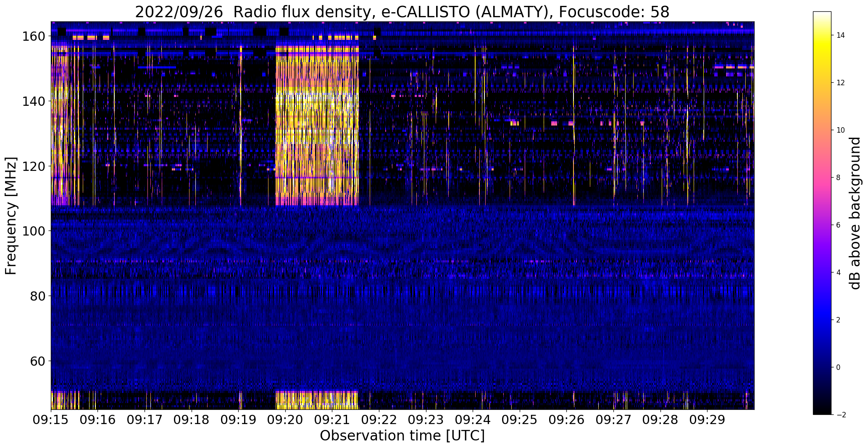
Task: Click the plot title mentioning e-CALLISTO (ALMATY)
Action: tap(402, 12)
